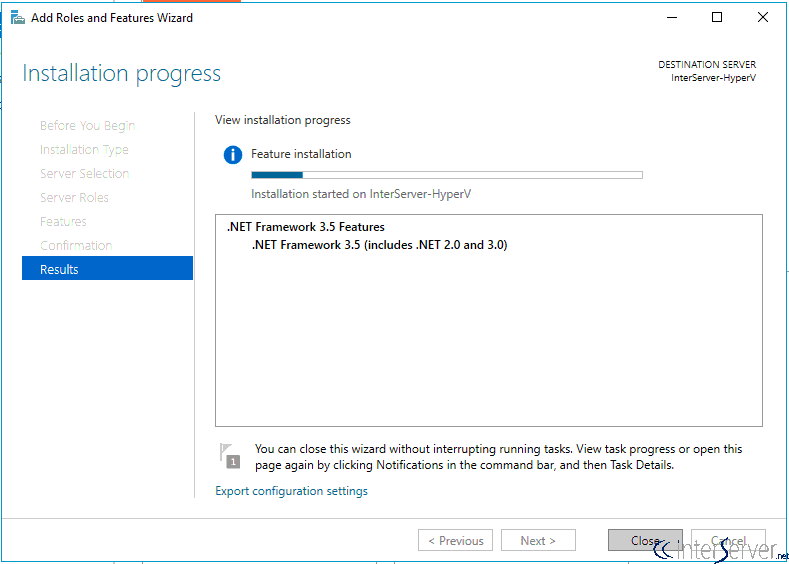This screenshot has height=564, width=789.
Task: Click the Add Roles wizard title icon
Action: (18, 18)
